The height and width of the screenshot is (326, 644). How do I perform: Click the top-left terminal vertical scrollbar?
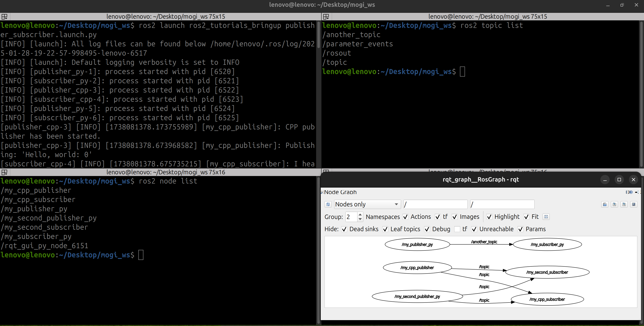[318, 35]
